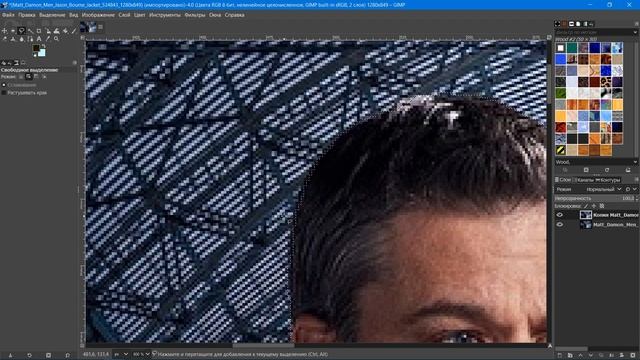
Task: Select the Paths tool
Action: [x=30, y=39]
